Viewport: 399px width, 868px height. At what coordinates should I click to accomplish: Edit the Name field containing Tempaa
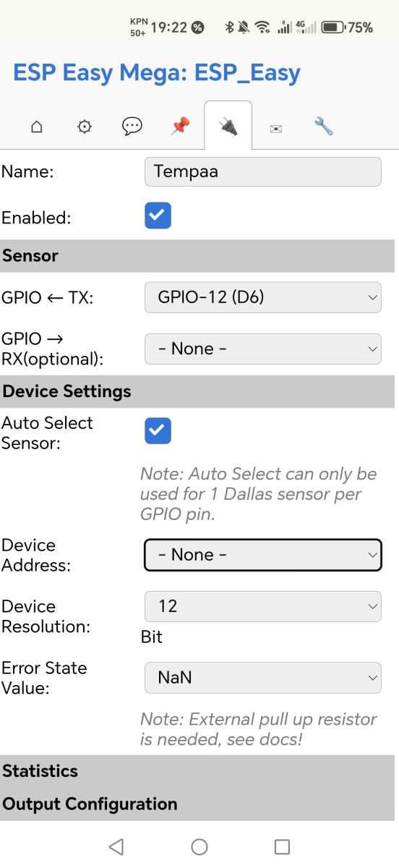263,172
